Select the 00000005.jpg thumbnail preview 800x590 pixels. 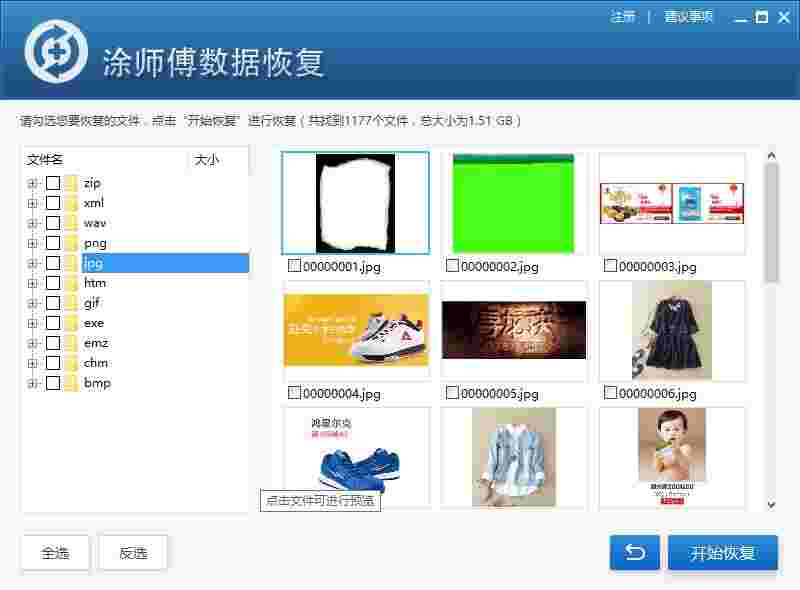click(513, 328)
